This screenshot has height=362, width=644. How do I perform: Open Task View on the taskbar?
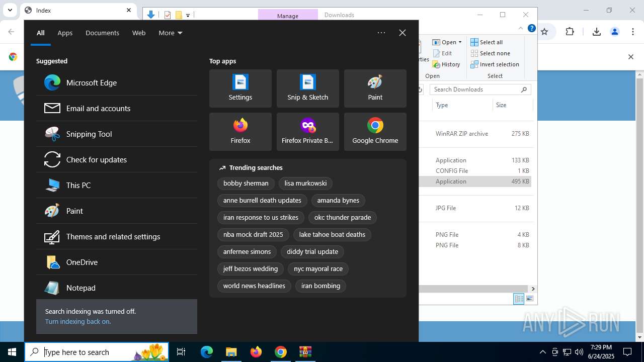coord(181,352)
